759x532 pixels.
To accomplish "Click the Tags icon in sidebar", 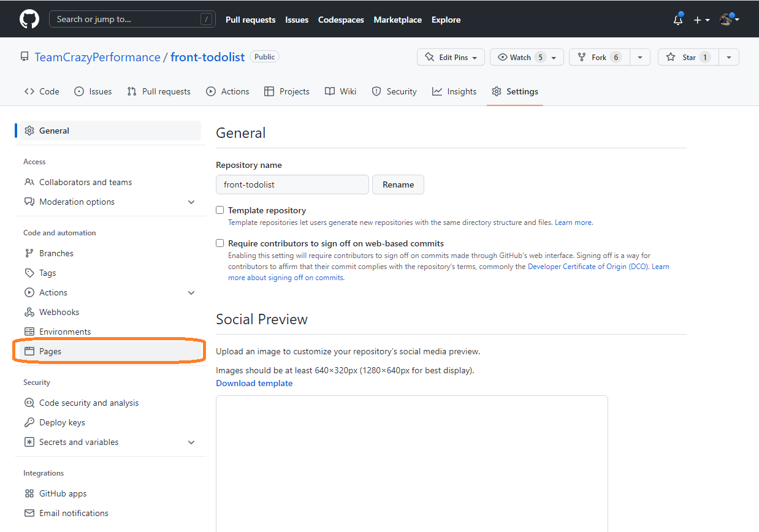I will [x=29, y=273].
